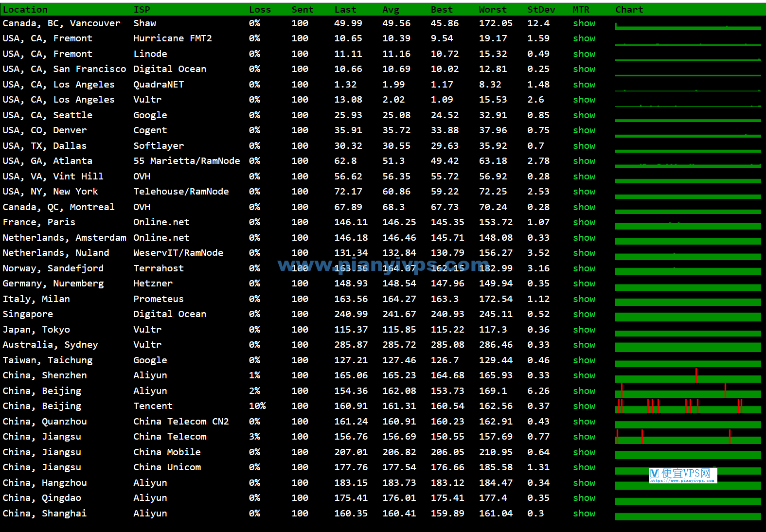
Task: Open MTR link for Vint Hill OVH
Action: pyautogui.click(x=584, y=177)
